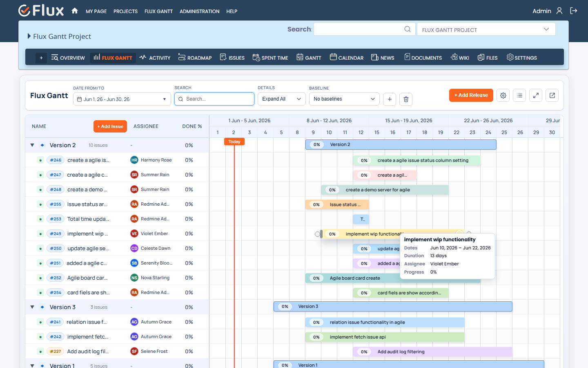The height and width of the screenshot is (368, 588).
Task: Click the relation issue functionality bar
Action: click(x=385, y=322)
